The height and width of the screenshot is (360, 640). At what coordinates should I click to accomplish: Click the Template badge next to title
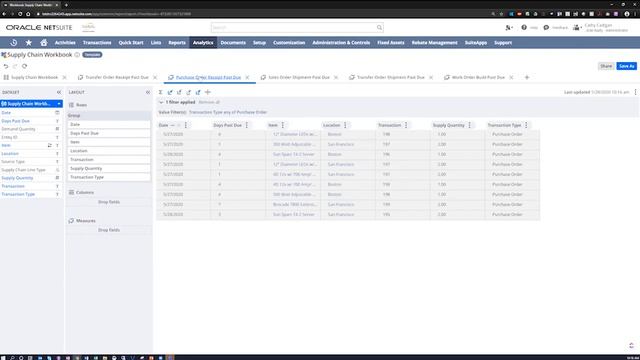[92, 55]
